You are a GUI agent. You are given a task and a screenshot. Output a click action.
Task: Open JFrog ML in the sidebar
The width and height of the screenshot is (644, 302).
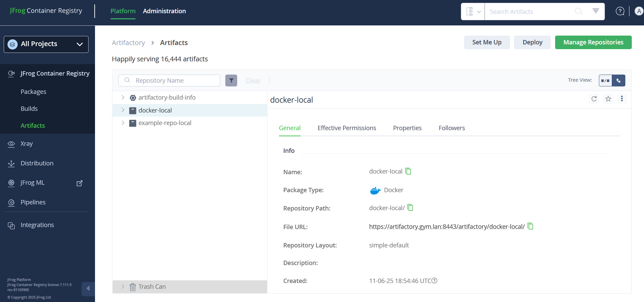pos(33,183)
